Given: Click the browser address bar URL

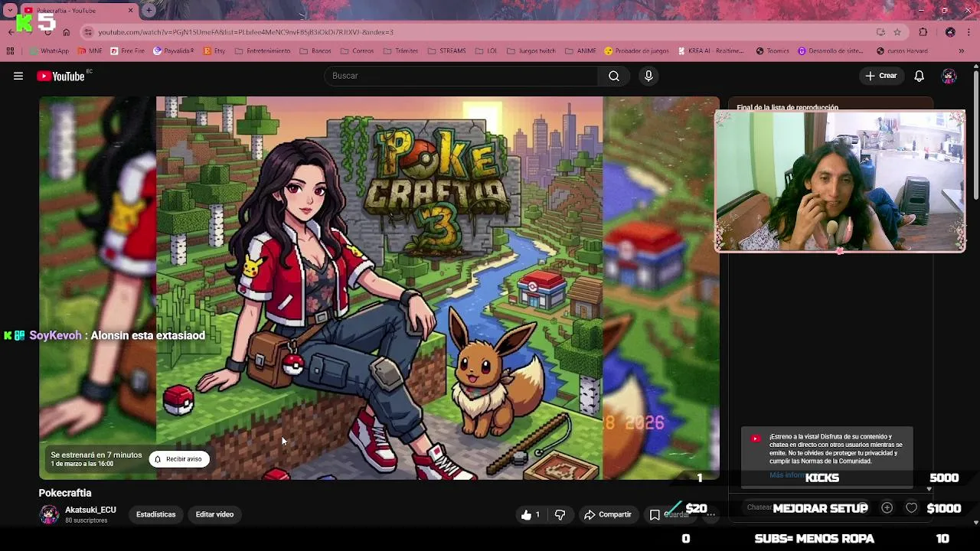Looking at the screenshot, I should point(245,32).
